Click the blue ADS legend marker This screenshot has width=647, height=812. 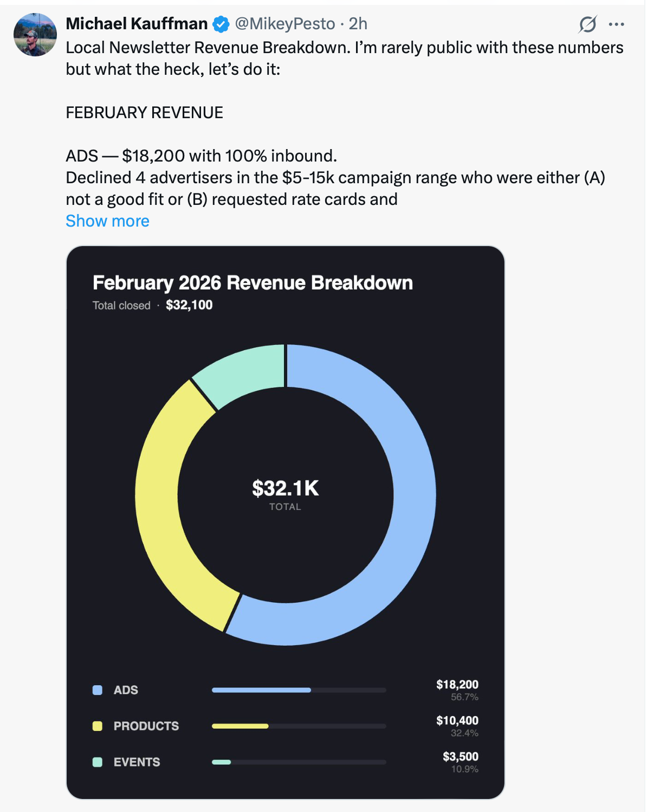[96, 689]
